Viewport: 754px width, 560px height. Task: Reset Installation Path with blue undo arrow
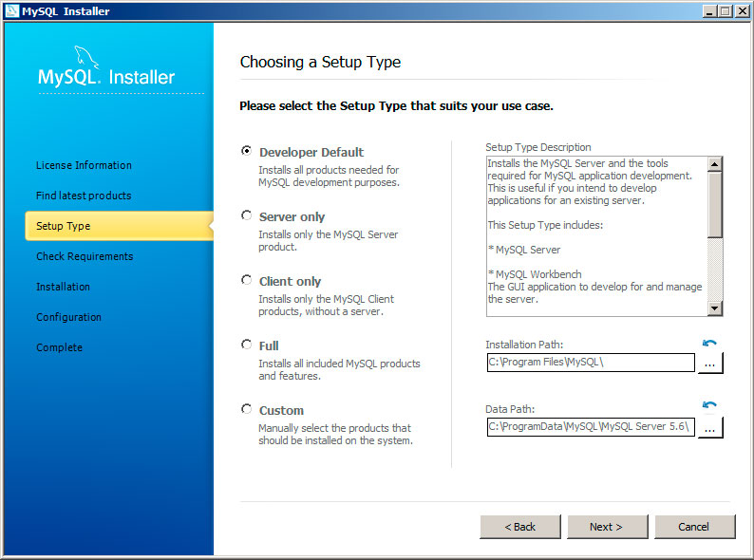(709, 344)
